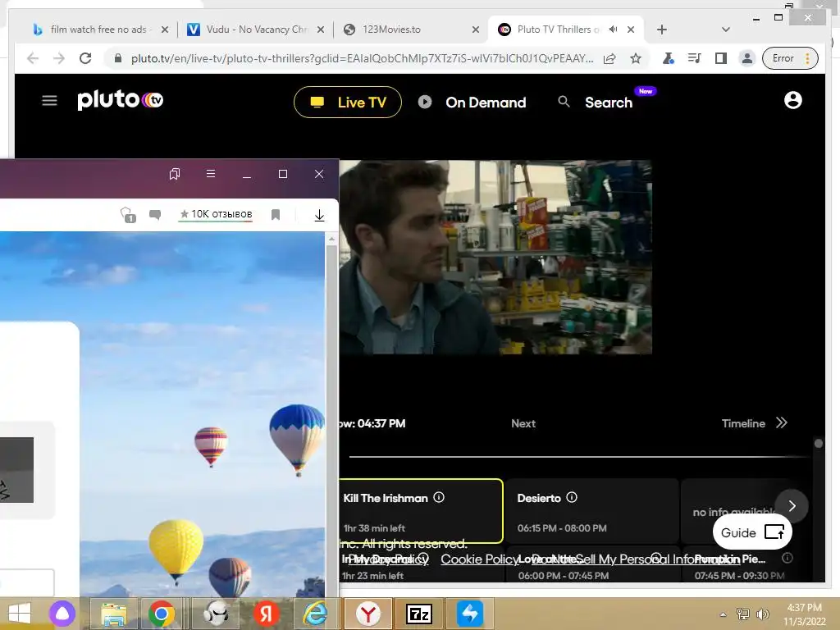Open red Yandex Я taskbar icon

(x=267, y=614)
